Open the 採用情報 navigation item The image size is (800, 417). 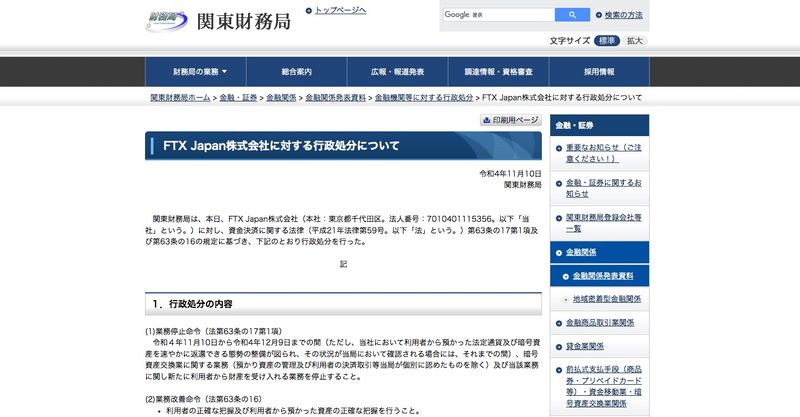click(599, 72)
